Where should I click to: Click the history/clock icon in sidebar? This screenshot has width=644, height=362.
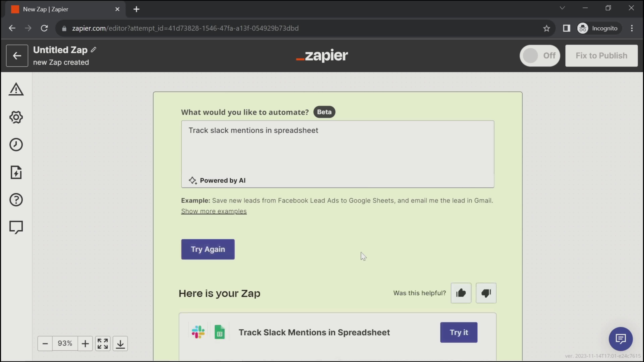[16, 144]
